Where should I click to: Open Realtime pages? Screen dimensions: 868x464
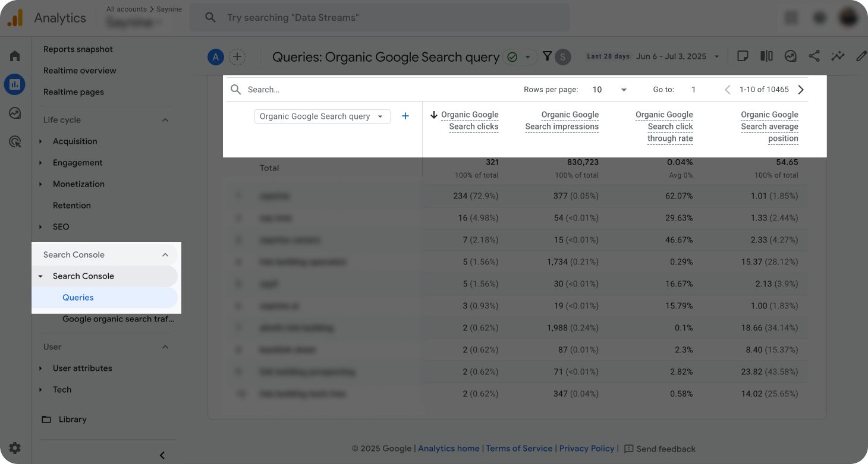click(74, 92)
